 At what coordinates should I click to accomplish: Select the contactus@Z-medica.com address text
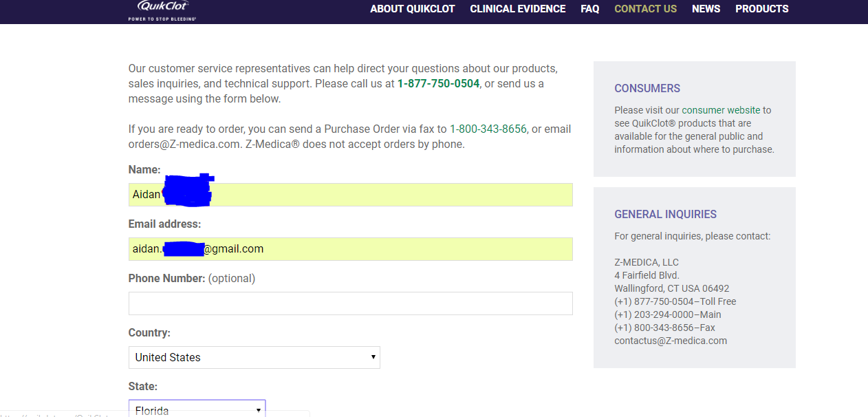point(671,341)
